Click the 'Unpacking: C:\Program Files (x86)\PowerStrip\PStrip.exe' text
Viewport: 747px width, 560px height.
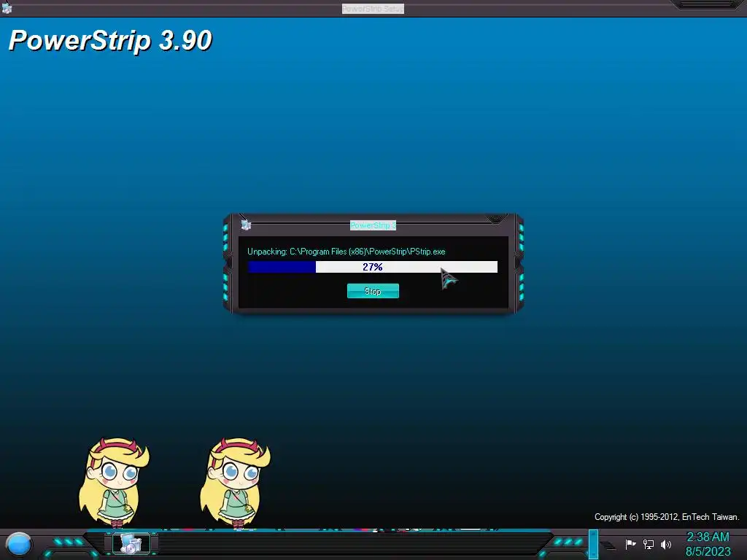(x=347, y=252)
